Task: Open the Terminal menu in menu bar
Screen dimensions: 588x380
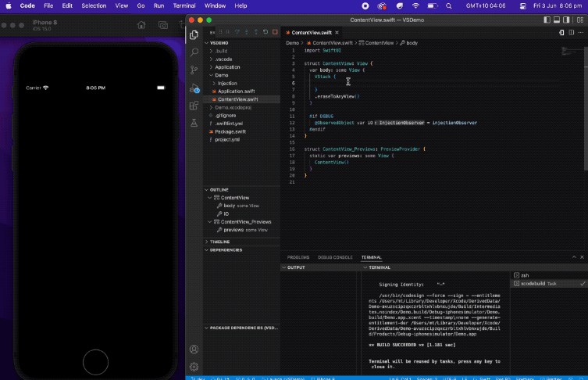Action: pyautogui.click(x=184, y=5)
